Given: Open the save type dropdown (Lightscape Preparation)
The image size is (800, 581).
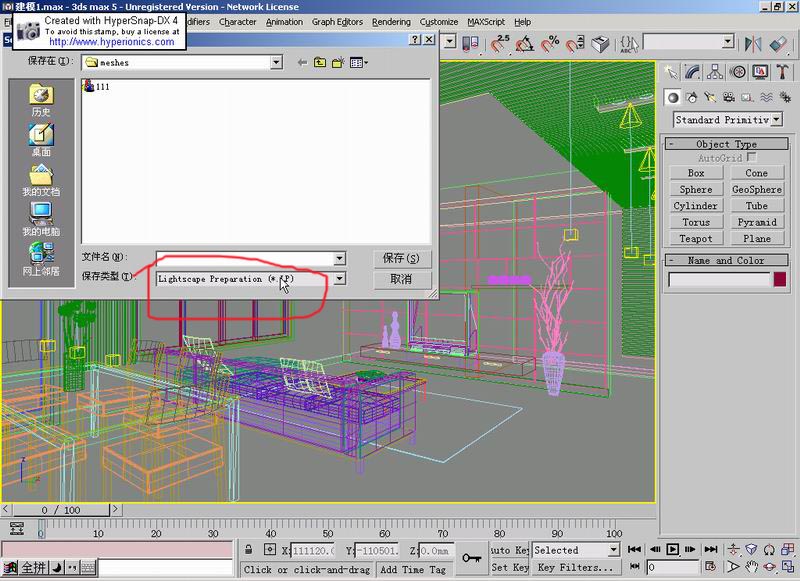Looking at the screenshot, I should tap(340, 279).
